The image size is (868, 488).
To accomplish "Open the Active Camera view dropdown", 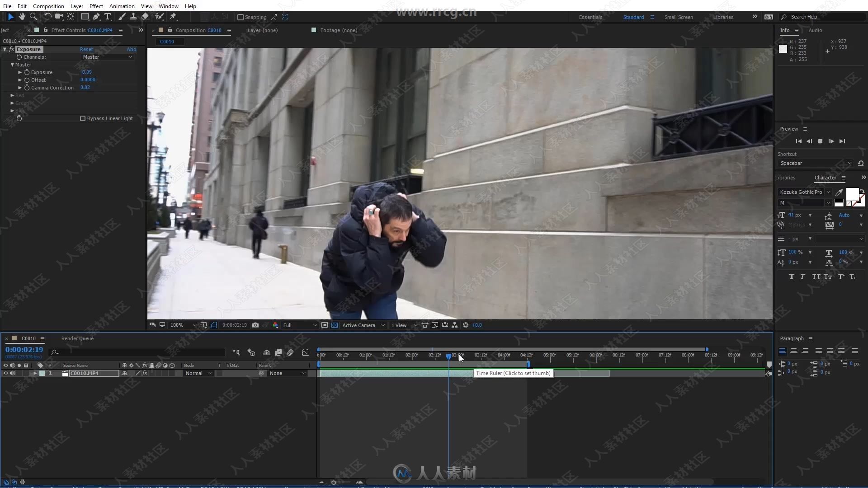I will (x=363, y=325).
